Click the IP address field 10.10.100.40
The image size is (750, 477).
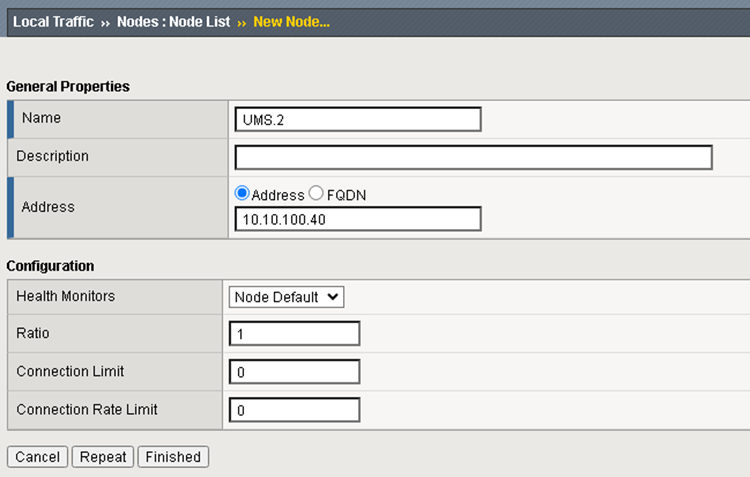(x=358, y=219)
